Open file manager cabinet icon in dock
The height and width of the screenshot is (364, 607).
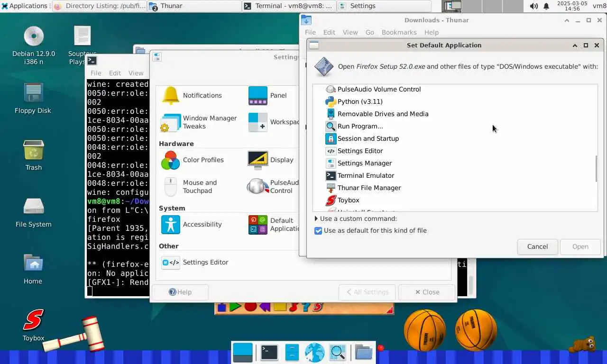tap(292, 353)
